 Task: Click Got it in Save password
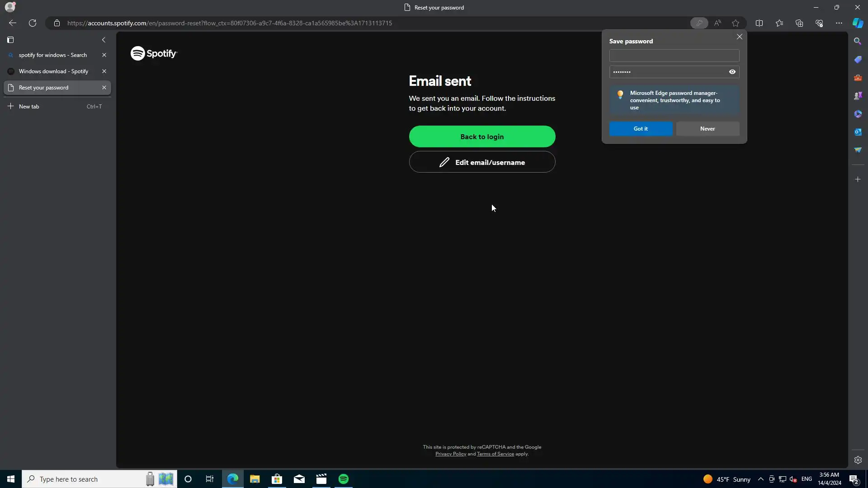pyautogui.click(x=640, y=129)
